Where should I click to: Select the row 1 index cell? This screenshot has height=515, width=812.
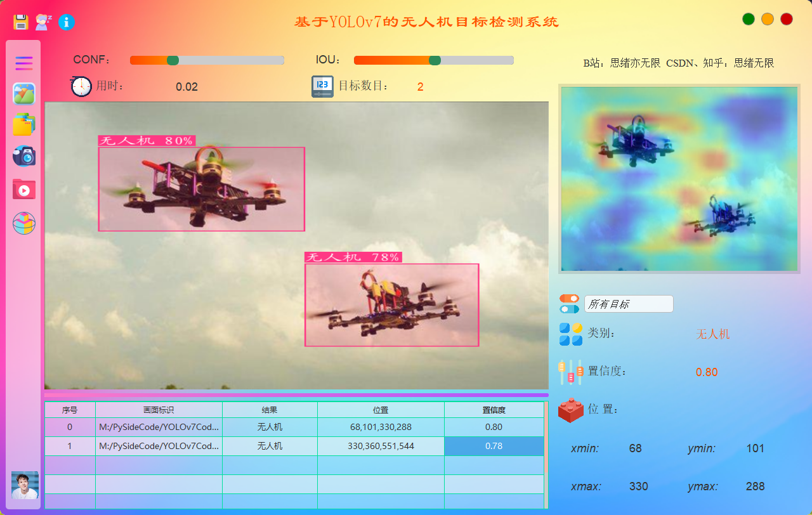coord(70,447)
